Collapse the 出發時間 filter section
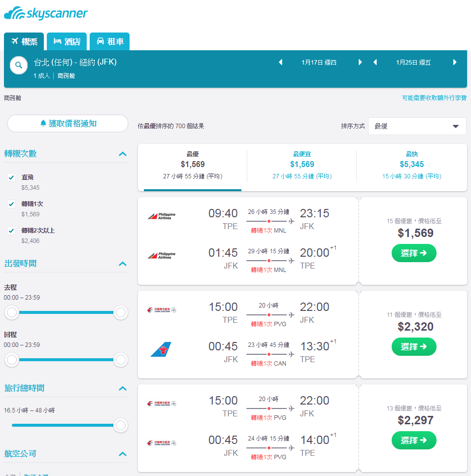Image resolution: width=471 pixels, height=476 pixels. [123, 264]
